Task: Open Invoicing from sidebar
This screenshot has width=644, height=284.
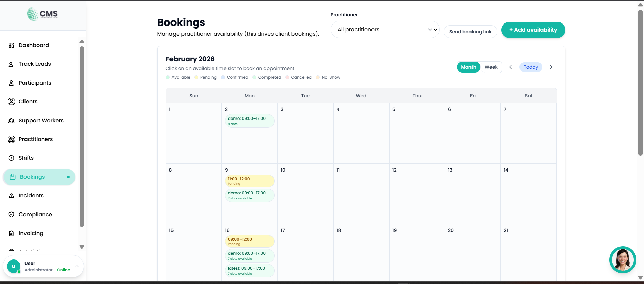Action: (39, 233)
